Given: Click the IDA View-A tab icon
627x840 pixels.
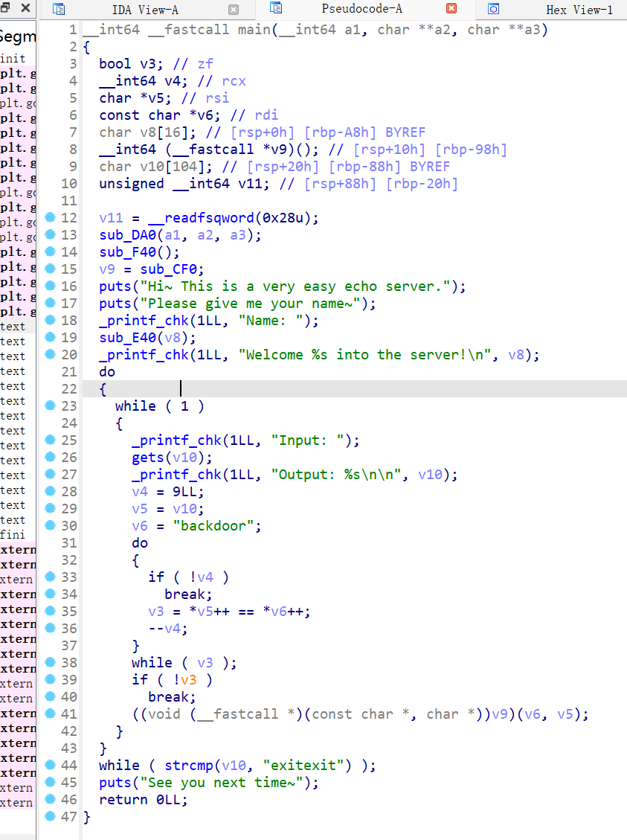Looking at the screenshot, I should pyautogui.click(x=59, y=9).
